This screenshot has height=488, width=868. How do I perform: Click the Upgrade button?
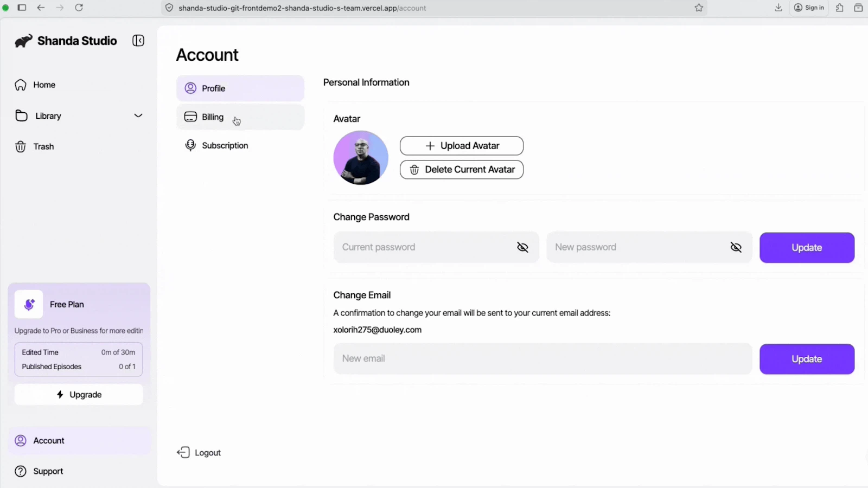pyautogui.click(x=78, y=394)
